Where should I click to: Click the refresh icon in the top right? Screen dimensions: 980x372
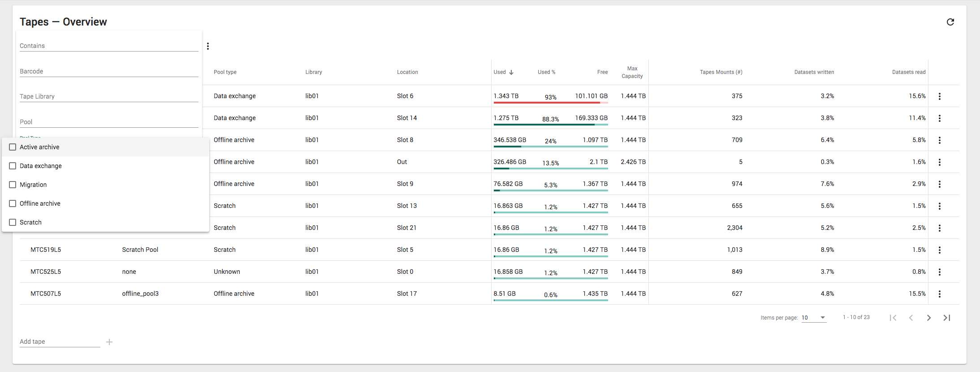[950, 22]
